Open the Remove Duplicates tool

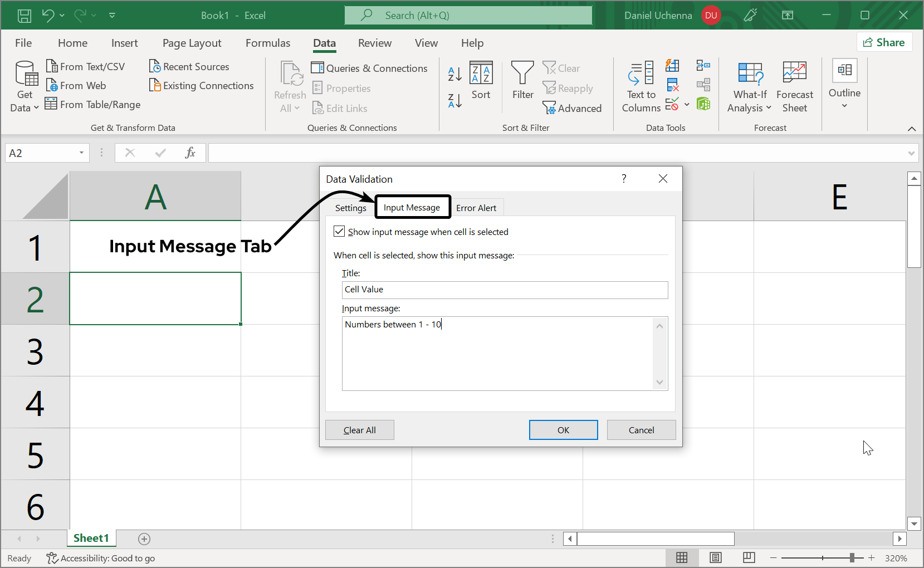coord(673,85)
